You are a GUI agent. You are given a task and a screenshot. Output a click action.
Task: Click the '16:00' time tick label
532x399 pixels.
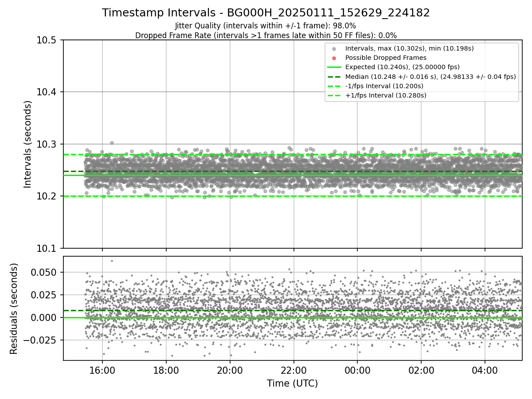coord(102,370)
